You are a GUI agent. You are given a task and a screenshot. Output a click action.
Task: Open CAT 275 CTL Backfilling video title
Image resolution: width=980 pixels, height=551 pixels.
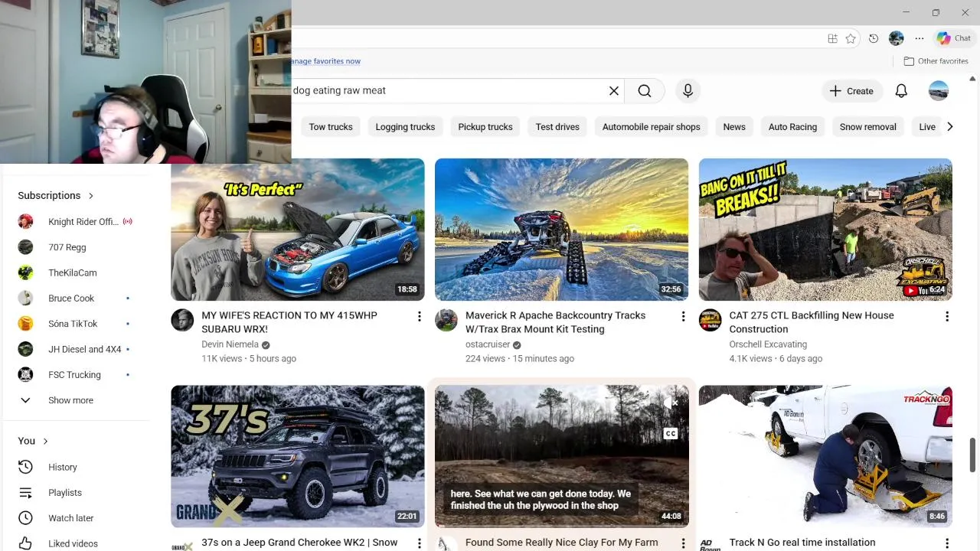[x=812, y=322]
